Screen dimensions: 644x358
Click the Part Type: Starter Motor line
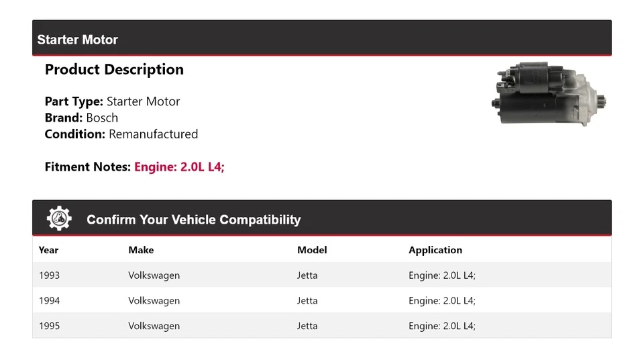coord(112,101)
